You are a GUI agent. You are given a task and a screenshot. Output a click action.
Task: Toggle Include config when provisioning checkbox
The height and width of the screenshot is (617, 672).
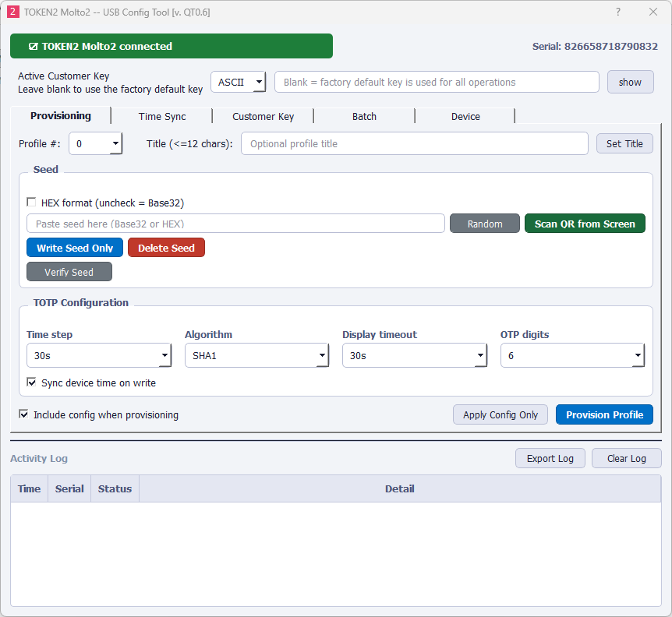[24, 414]
